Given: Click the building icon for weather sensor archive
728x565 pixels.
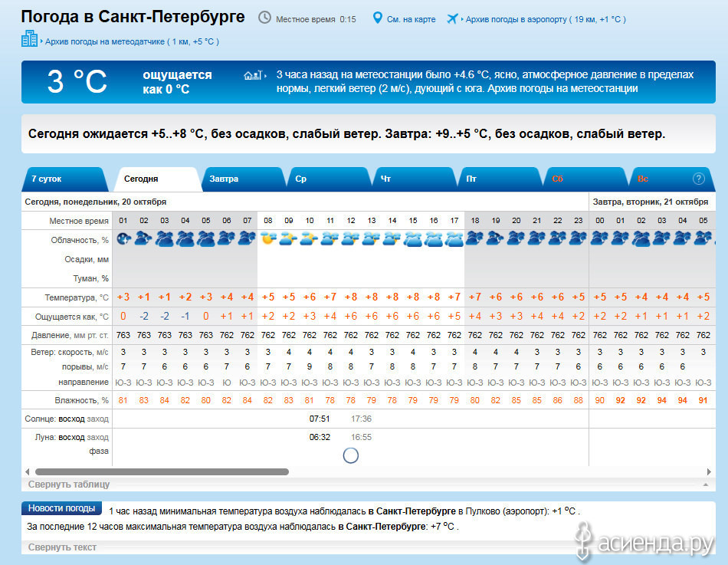Looking at the screenshot, I should tap(29, 39).
